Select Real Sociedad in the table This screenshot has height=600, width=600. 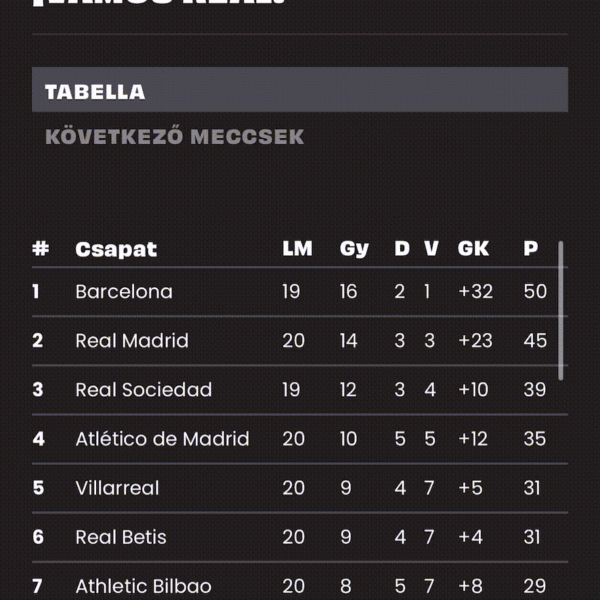click(x=143, y=390)
